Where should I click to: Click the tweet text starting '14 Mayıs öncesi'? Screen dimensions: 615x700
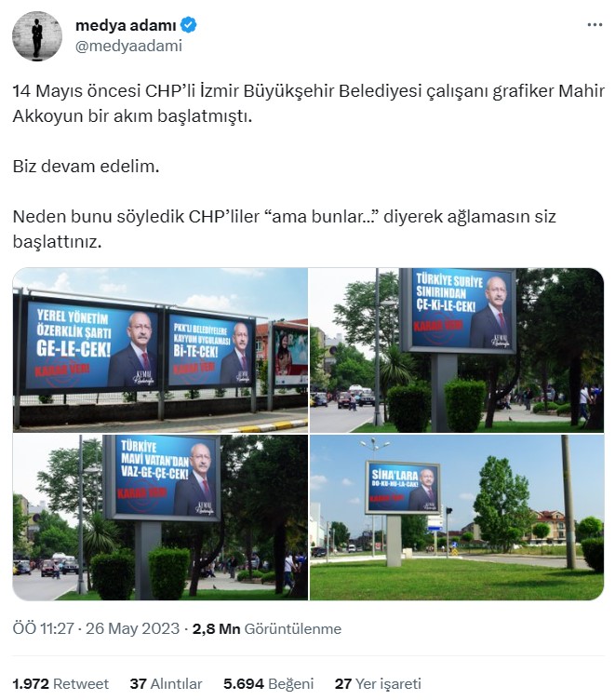click(308, 103)
